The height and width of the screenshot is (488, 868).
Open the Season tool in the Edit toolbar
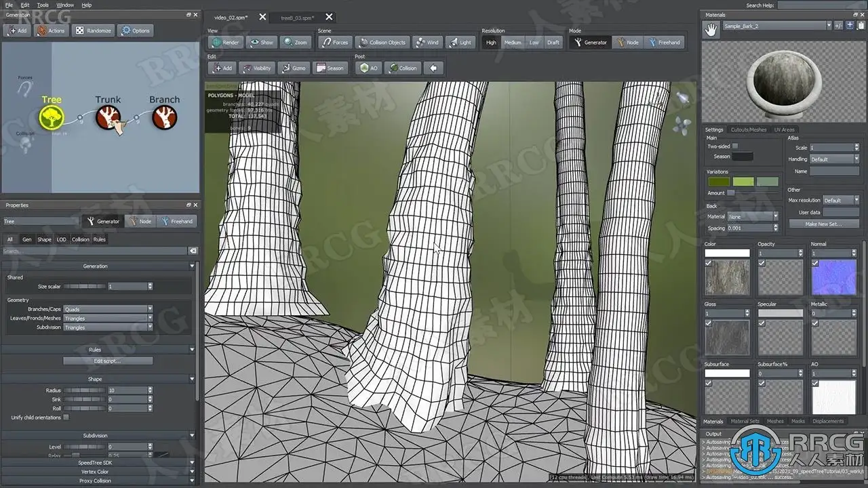tap(330, 68)
